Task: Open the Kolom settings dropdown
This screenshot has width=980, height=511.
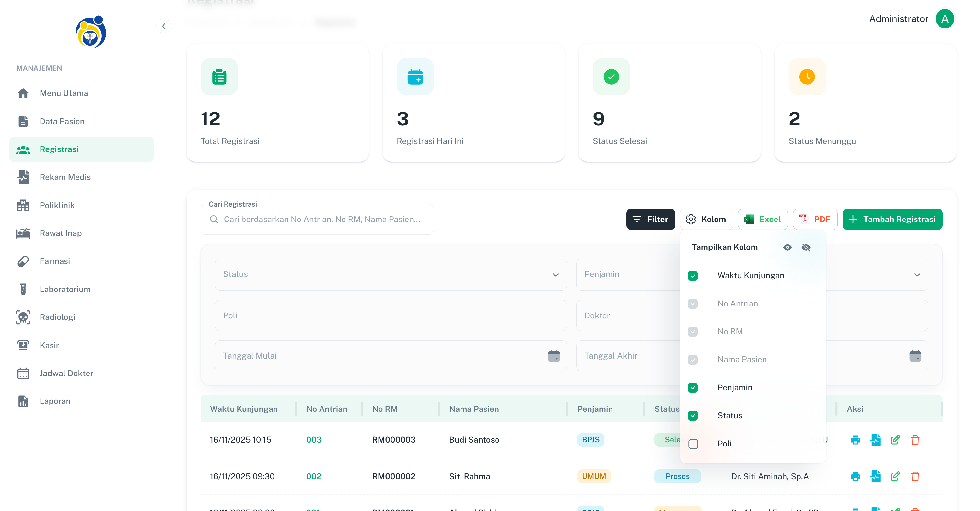Action: 706,219
